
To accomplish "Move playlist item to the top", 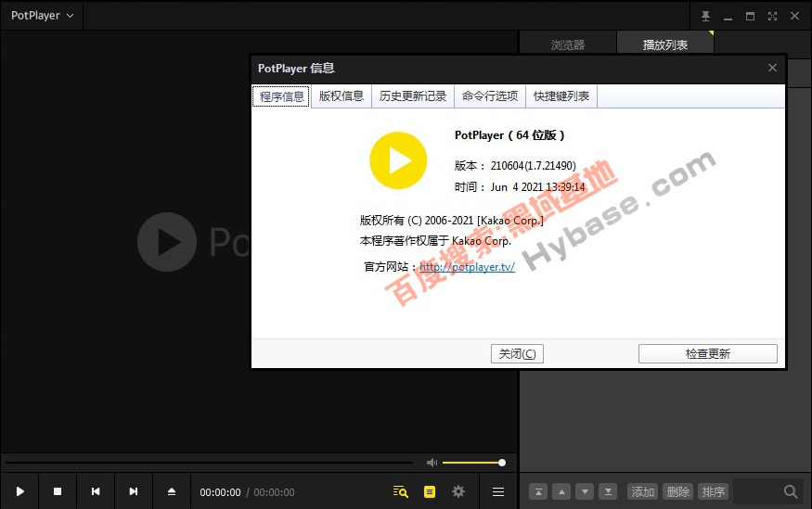I will click(x=538, y=491).
